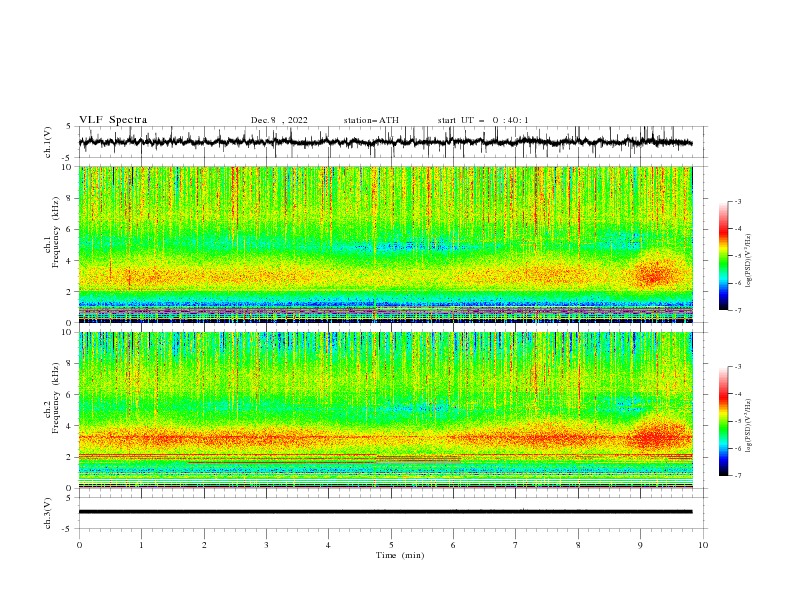
Task: Click the "start UT = 0:40:1" label
Action: coord(483,120)
